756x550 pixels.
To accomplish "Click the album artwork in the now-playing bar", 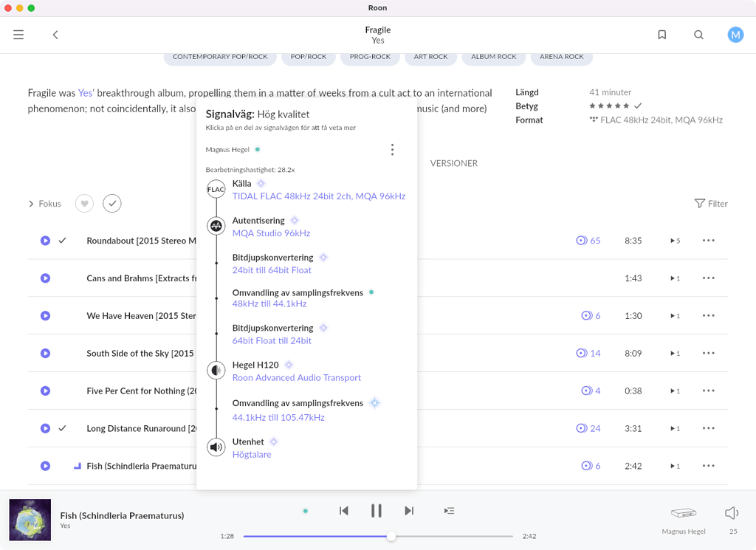I will tap(30, 519).
